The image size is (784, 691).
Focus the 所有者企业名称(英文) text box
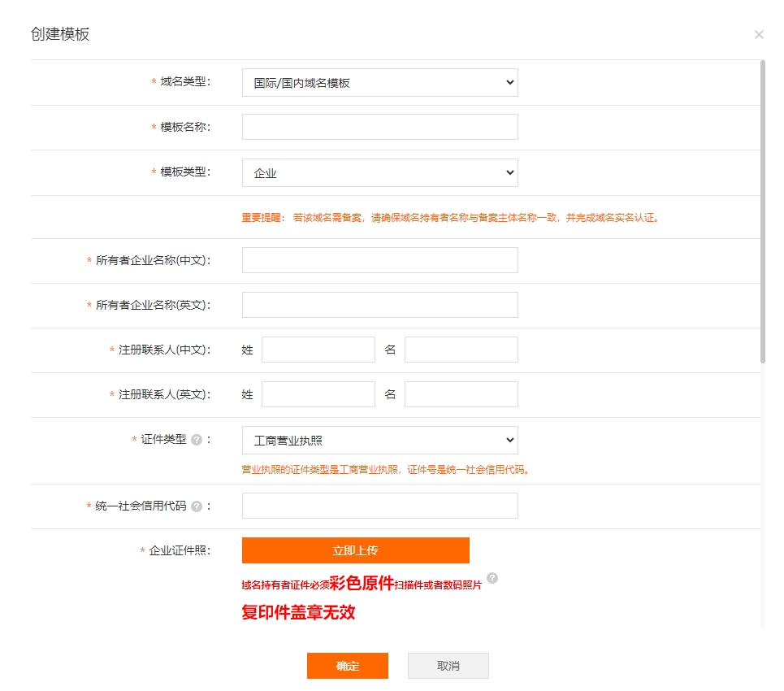click(x=379, y=305)
